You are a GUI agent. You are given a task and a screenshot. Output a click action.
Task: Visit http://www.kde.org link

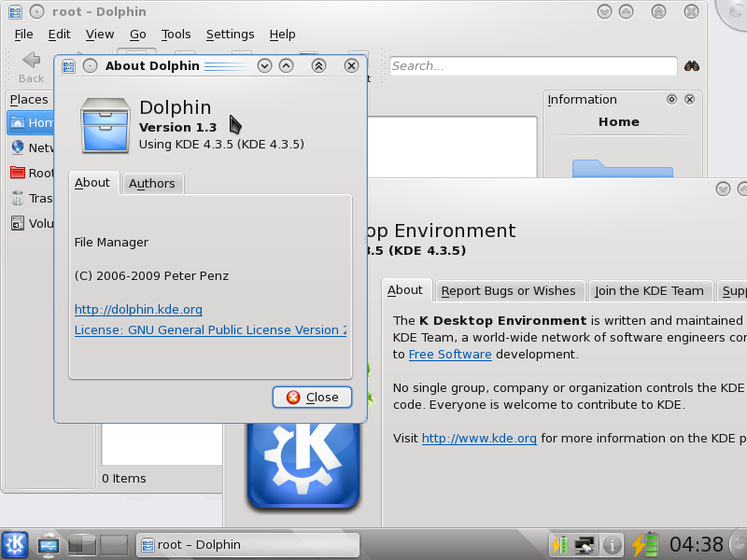coord(479,438)
